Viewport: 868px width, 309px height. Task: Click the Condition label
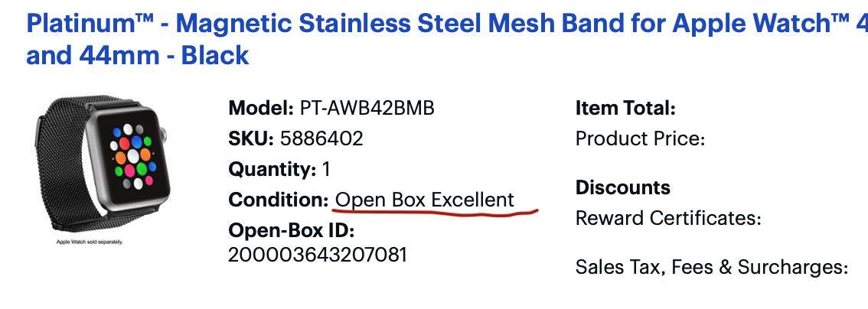279,200
